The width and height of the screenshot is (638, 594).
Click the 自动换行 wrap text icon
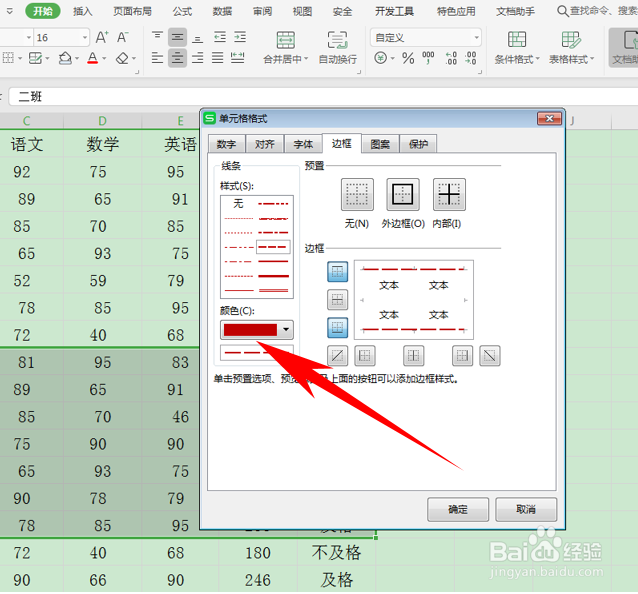pyautogui.click(x=337, y=40)
